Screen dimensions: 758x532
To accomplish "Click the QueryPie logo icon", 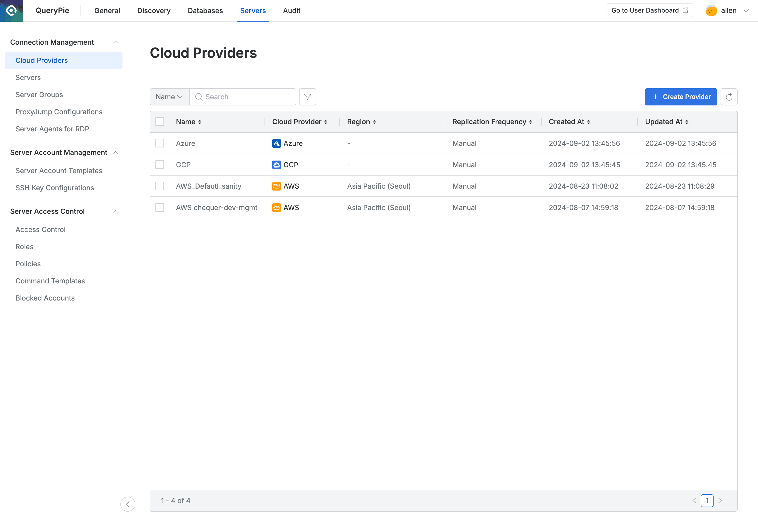I will pyautogui.click(x=11, y=10).
